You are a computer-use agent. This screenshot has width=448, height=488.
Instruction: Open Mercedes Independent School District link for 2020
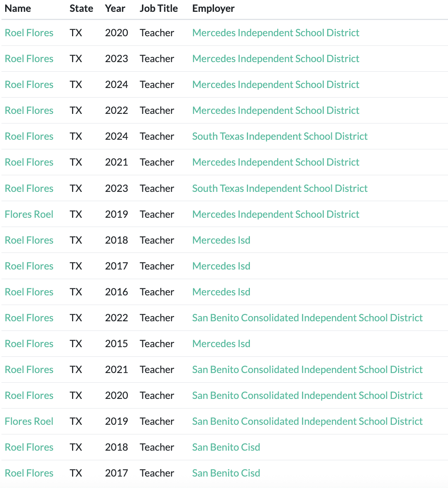(276, 33)
